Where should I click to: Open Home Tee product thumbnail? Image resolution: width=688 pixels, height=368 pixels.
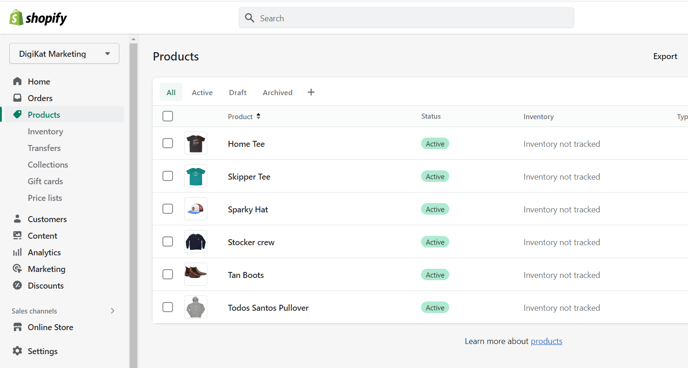(x=196, y=143)
